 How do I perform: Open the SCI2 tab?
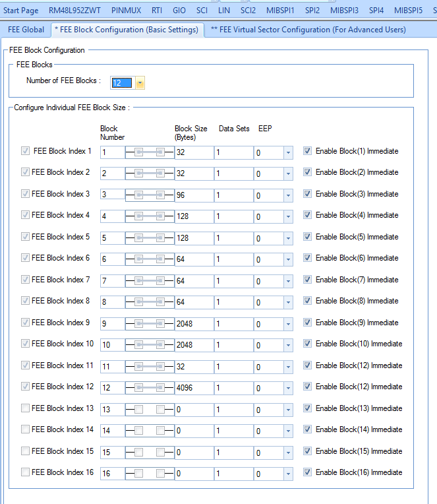point(248,11)
